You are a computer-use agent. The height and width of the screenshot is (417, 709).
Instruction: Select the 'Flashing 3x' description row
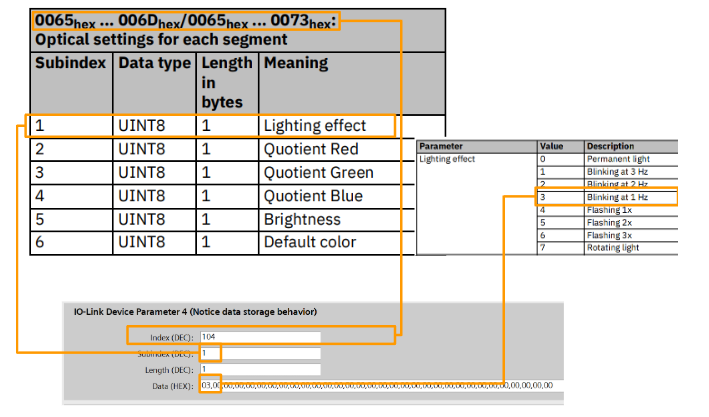(611, 235)
